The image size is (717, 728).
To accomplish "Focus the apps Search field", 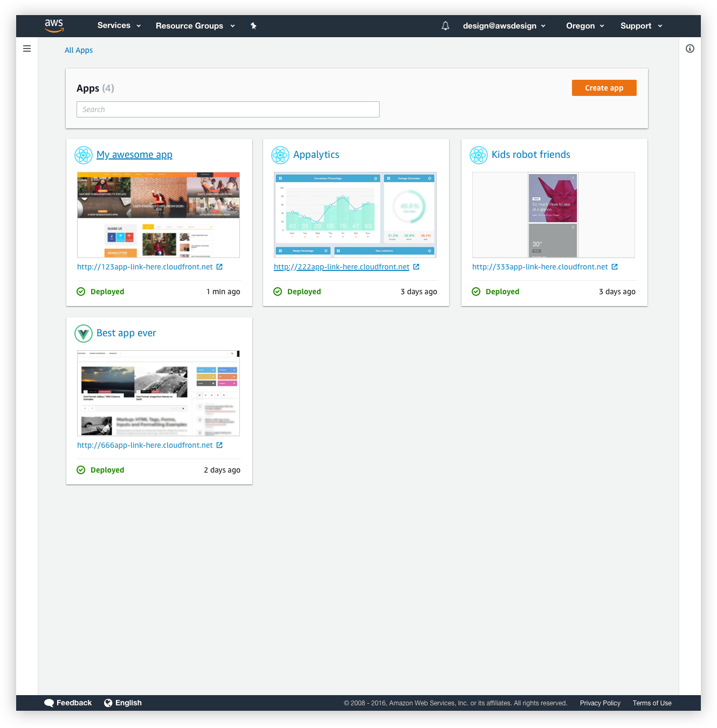I will click(x=228, y=109).
